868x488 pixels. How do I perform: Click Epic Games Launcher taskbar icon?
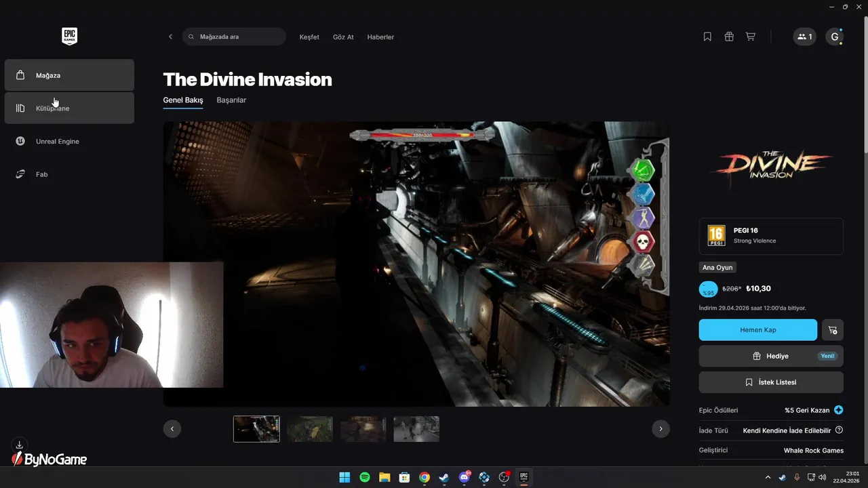524,477
